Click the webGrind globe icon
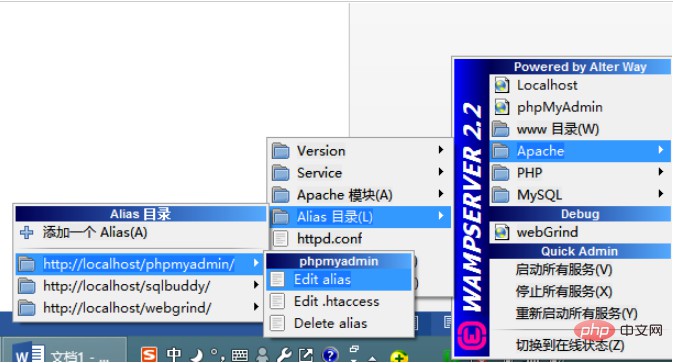 click(501, 232)
